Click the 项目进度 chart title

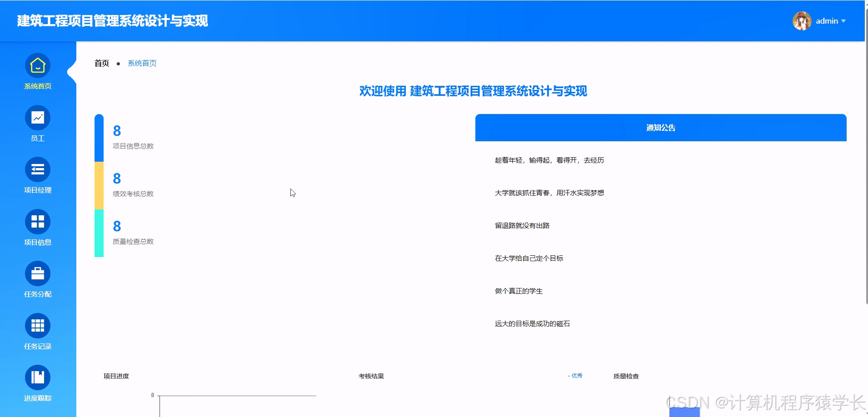click(116, 376)
